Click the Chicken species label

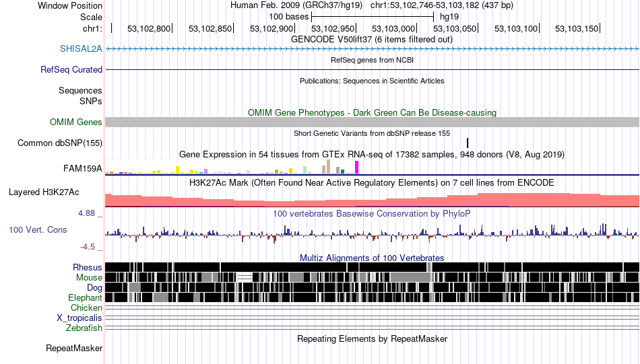[x=86, y=307]
